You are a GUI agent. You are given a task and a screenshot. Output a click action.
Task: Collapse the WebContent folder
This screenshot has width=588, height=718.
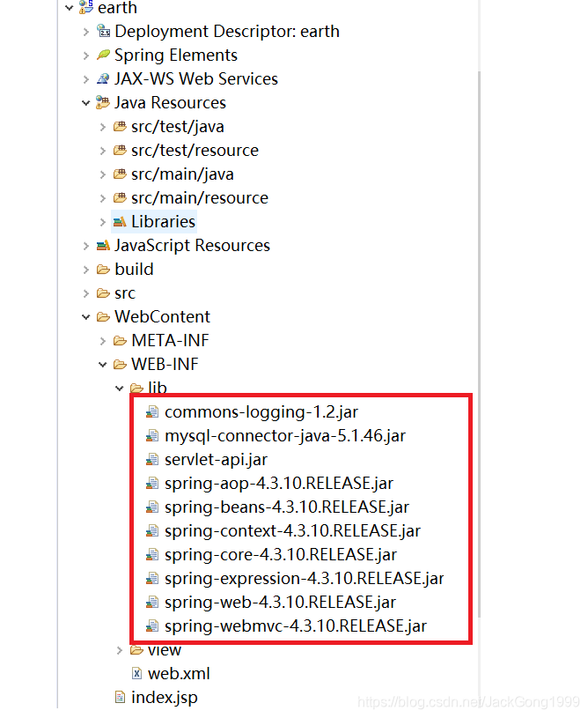pos(86,317)
